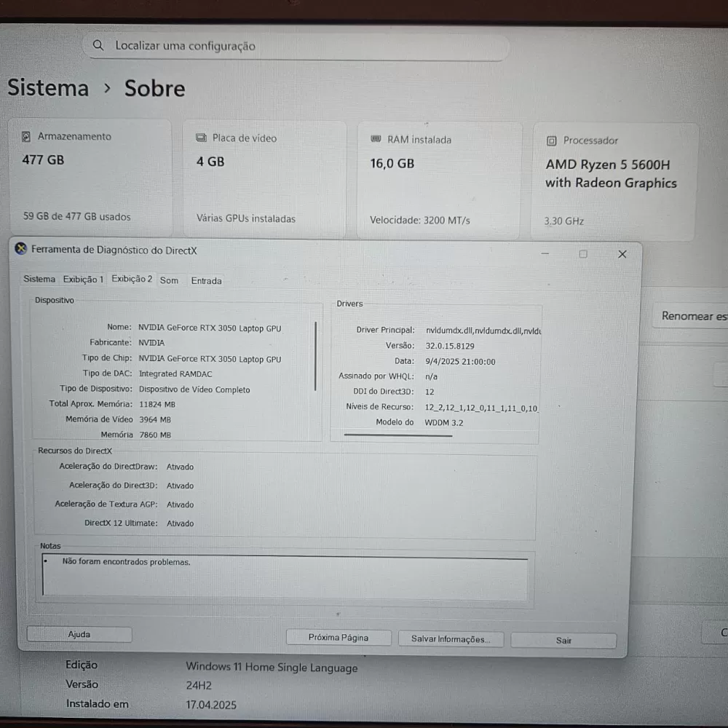Click the Fabricante value NVIDIA

[151, 343]
